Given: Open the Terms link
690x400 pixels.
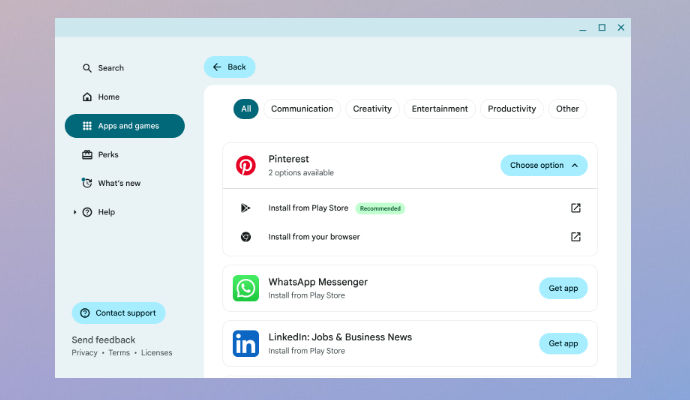Looking at the screenshot, I should tap(119, 353).
